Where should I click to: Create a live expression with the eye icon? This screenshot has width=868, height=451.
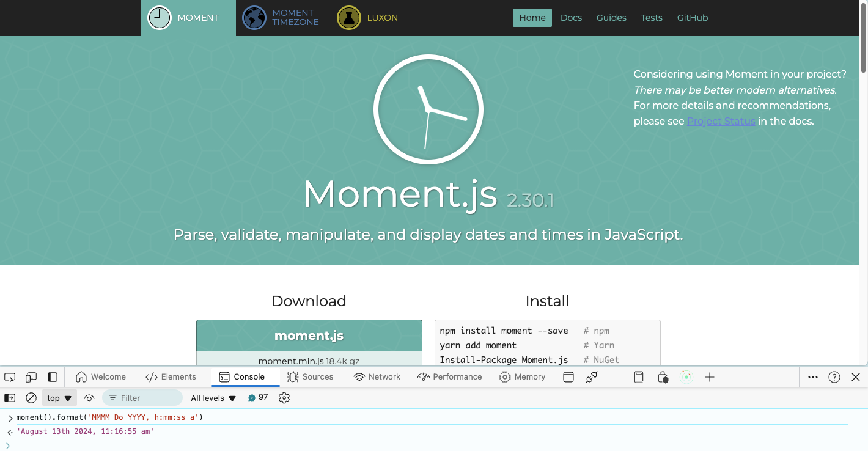tap(89, 398)
